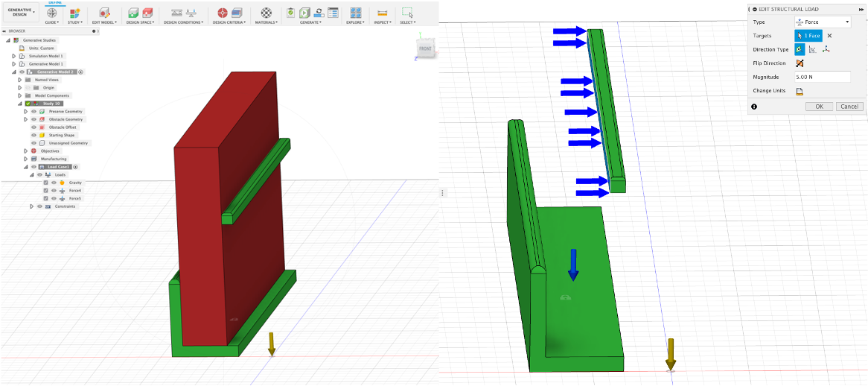Select the Manufacturing tree row
Image resolution: width=868 pixels, height=386 pixels.
click(x=48, y=159)
